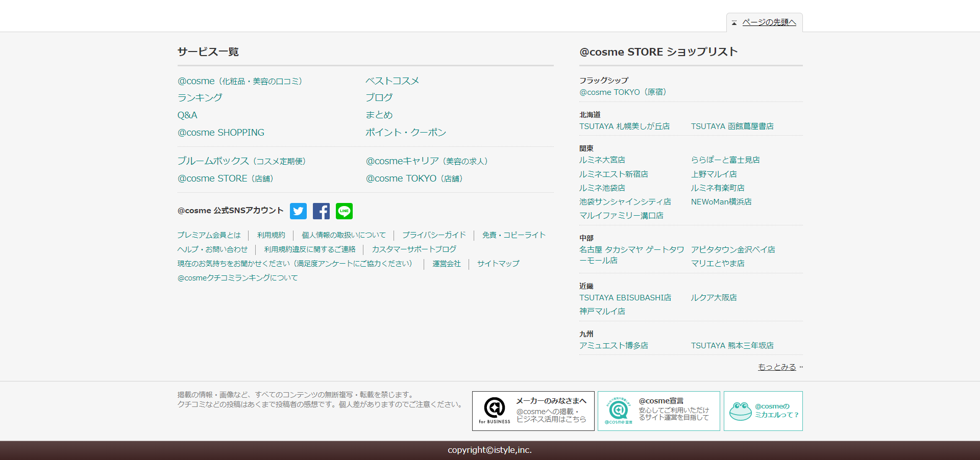Open the Q&A link
The image size is (980, 460).
[187, 115]
